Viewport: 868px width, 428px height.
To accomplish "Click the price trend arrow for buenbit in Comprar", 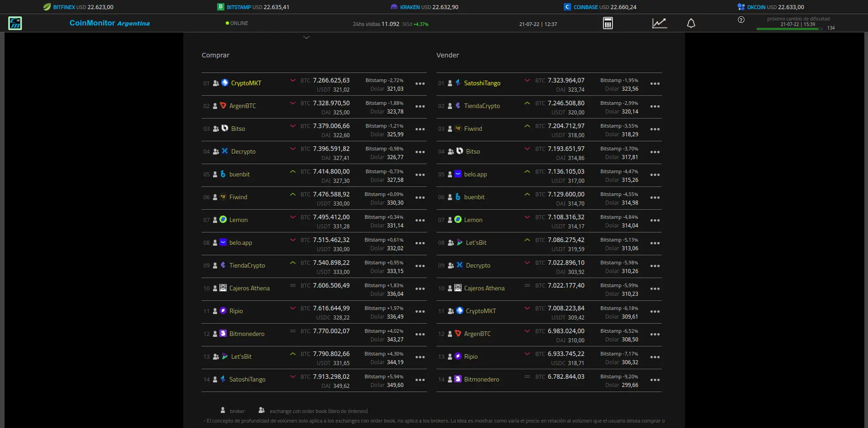I will (293, 171).
